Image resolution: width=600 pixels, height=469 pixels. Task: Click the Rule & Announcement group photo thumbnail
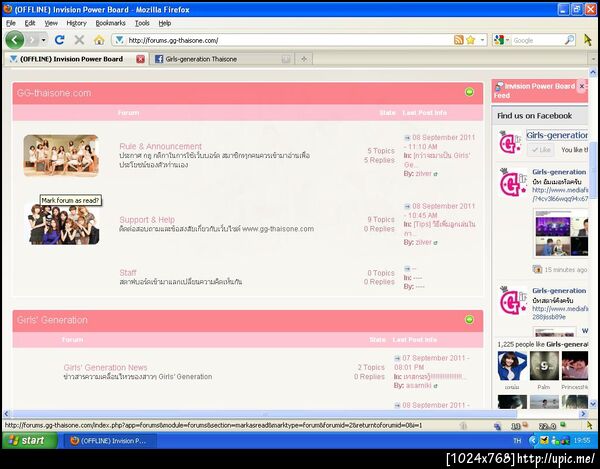(61, 155)
